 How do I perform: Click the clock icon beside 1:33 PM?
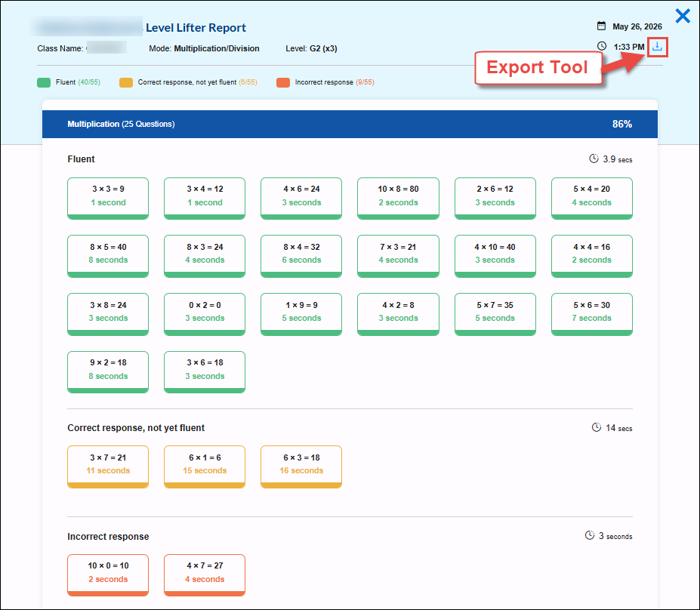click(602, 46)
